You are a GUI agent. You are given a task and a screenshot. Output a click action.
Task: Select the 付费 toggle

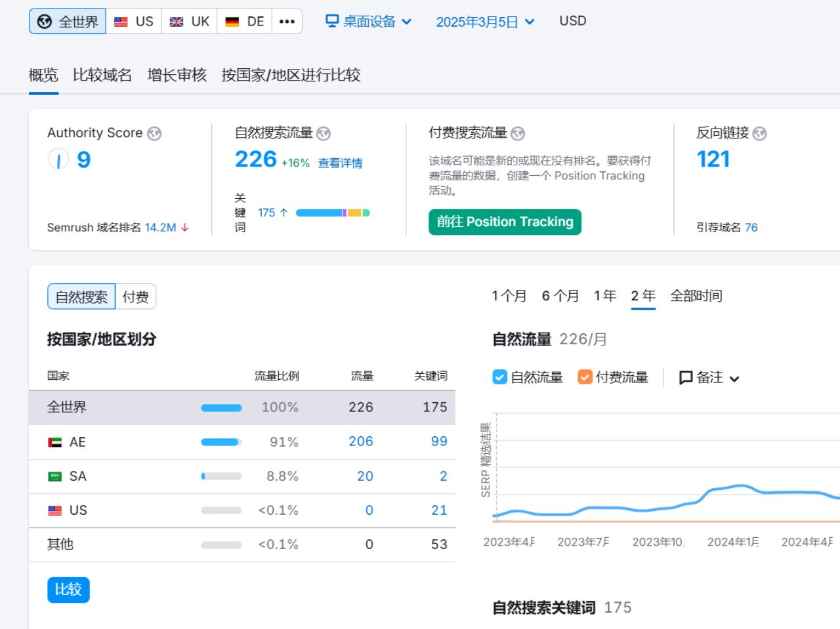coord(136,296)
